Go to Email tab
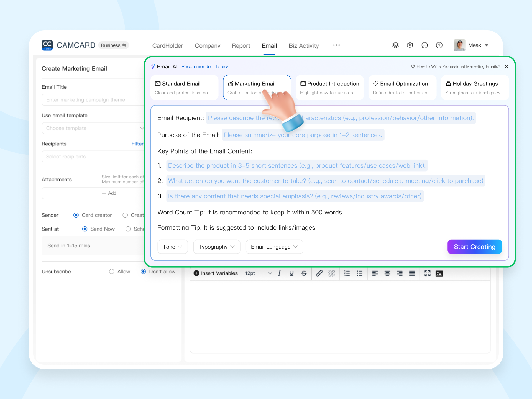Viewport: 532px width, 399px height. pos(269,45)
